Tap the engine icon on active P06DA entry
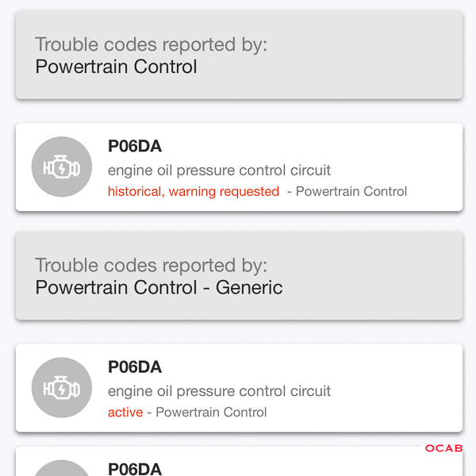Image resolution: width=476 pixels, height=476 pixels. (62, 388)
